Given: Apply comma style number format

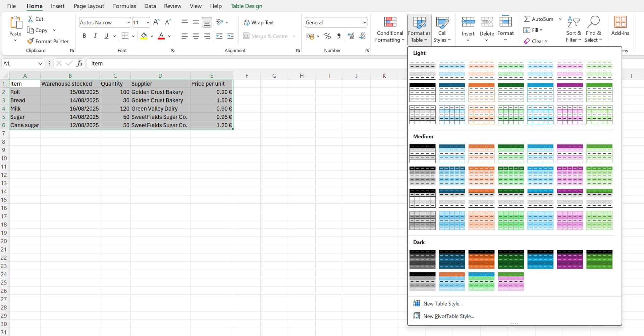Looking at the screenshot, I should pos(339,36).
